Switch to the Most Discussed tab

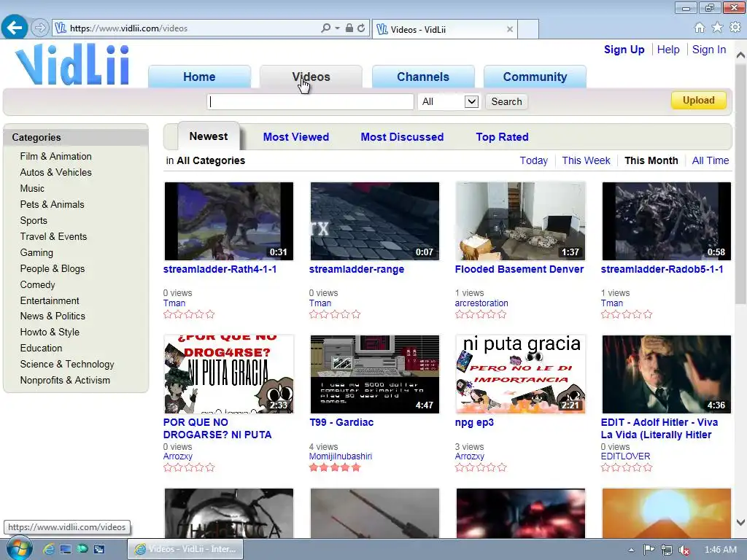402,137
